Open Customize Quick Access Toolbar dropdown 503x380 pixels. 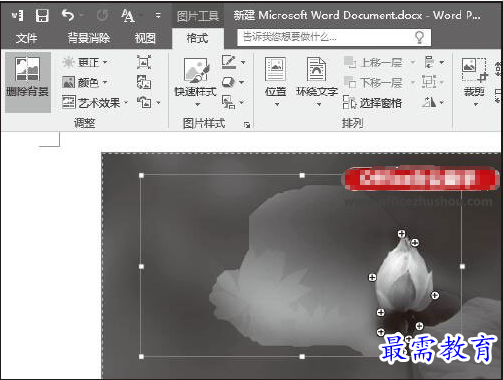click(158, 15)
